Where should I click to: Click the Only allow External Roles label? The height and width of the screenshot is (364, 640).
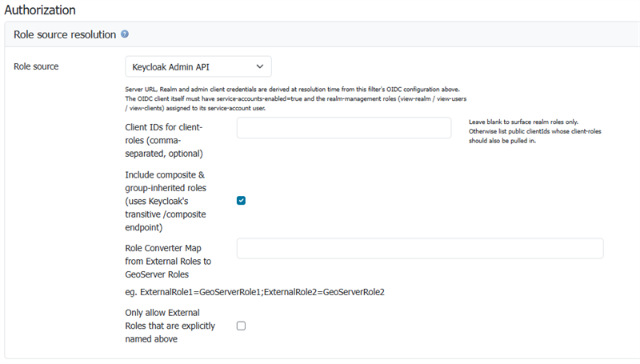[170, 326]
